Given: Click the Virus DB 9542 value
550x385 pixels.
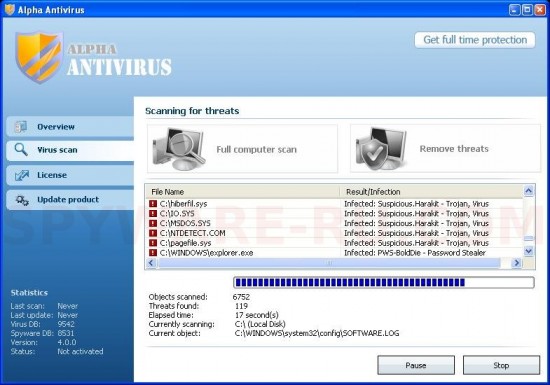Looking at the screenshot, I should (x=66, y=324).
